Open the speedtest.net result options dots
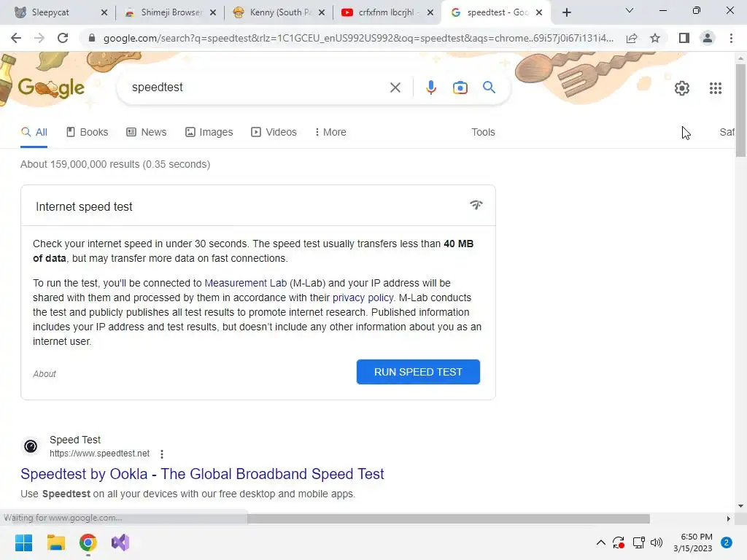The image size is (747, 560). pos(162,454)
